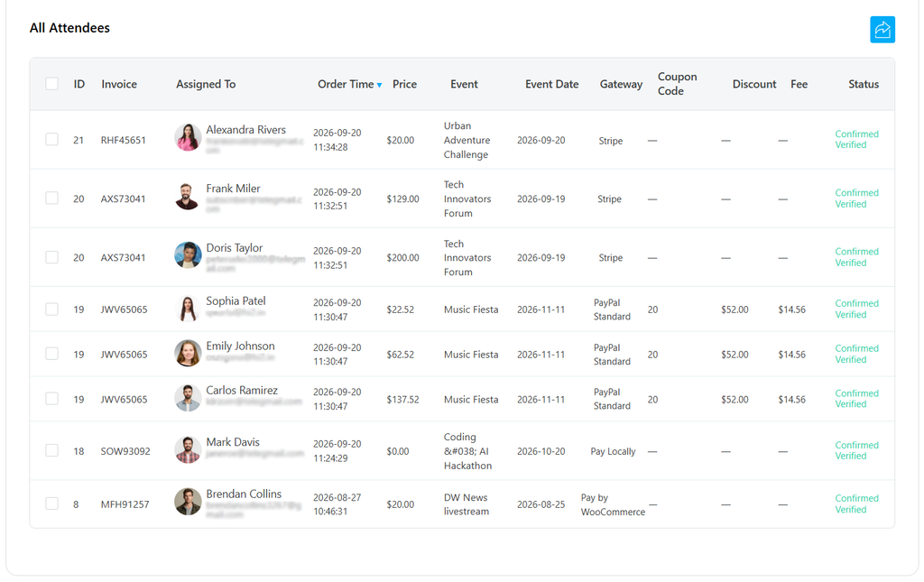Image resolution: width=924 pixels, height=582 pixels.
Task: Click the name Frank Miler
Action: point(233,189)
